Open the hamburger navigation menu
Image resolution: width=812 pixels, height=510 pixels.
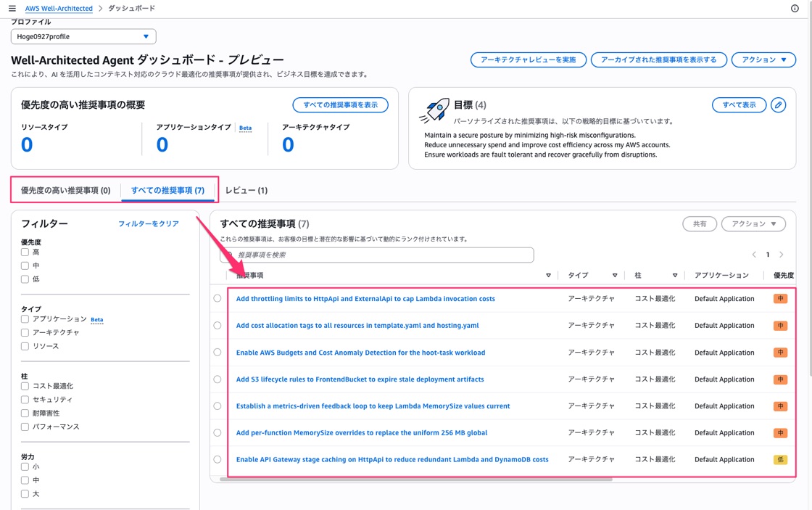12,8
